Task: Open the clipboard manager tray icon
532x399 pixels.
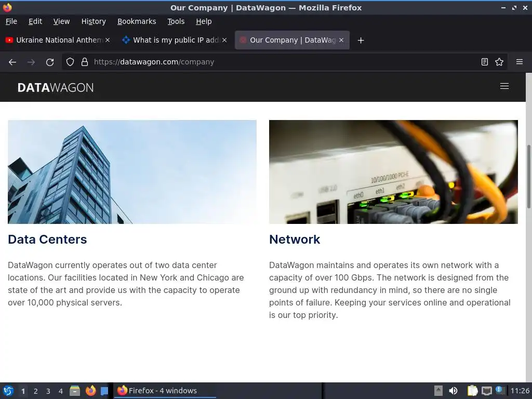Action: [x=472, y=391]
